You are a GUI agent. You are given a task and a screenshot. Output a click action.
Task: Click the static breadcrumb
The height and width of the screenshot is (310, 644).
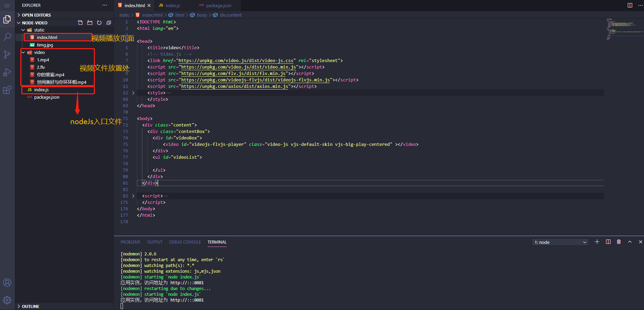pyautogui.click(x=124, y=15)
